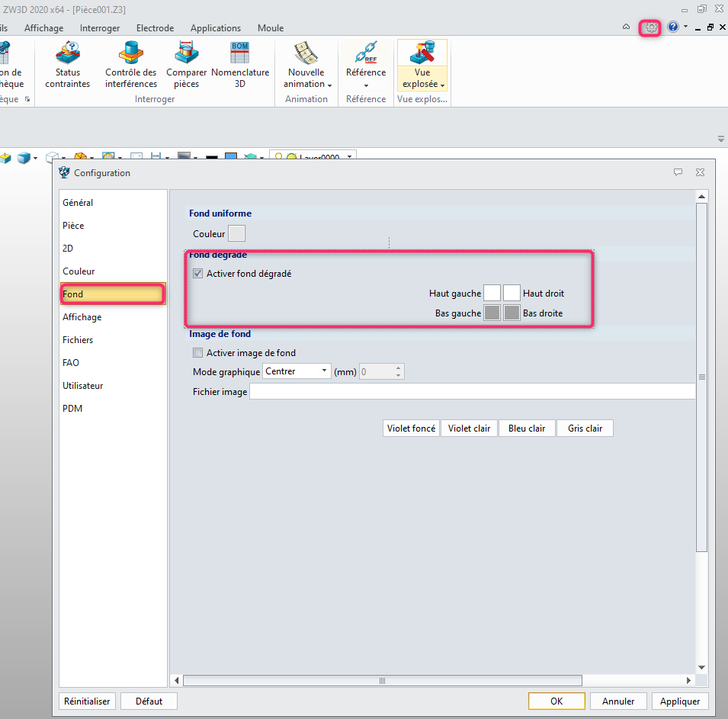The image size is (728, 719).
Task: Click the vertical scrollbar down arrow
Action: click(701, 667)
